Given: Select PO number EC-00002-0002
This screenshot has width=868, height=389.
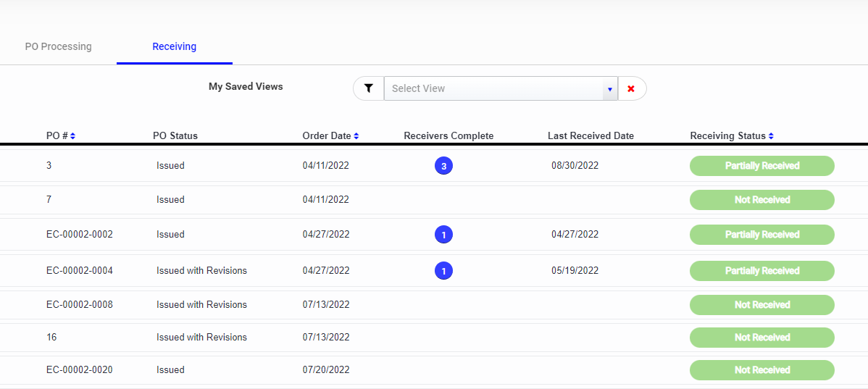Looking at the screenshot, I should click(x=80, y=235).
